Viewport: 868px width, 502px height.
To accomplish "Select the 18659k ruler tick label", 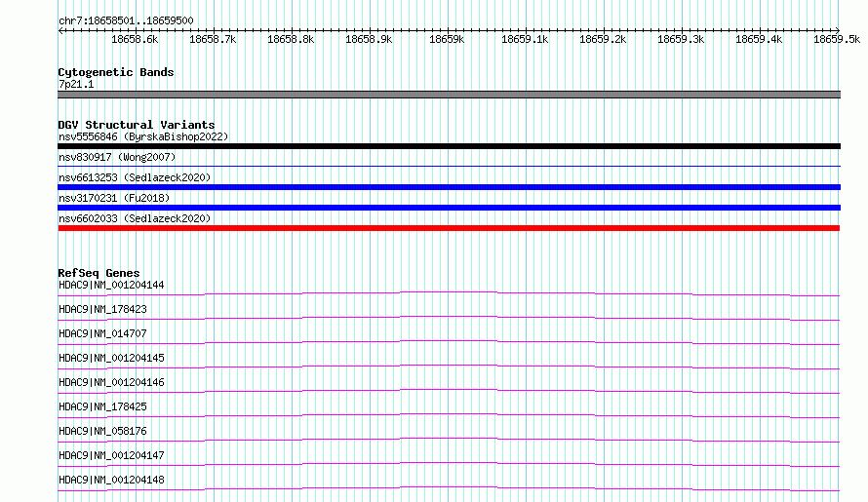I will tap(447, 39).
